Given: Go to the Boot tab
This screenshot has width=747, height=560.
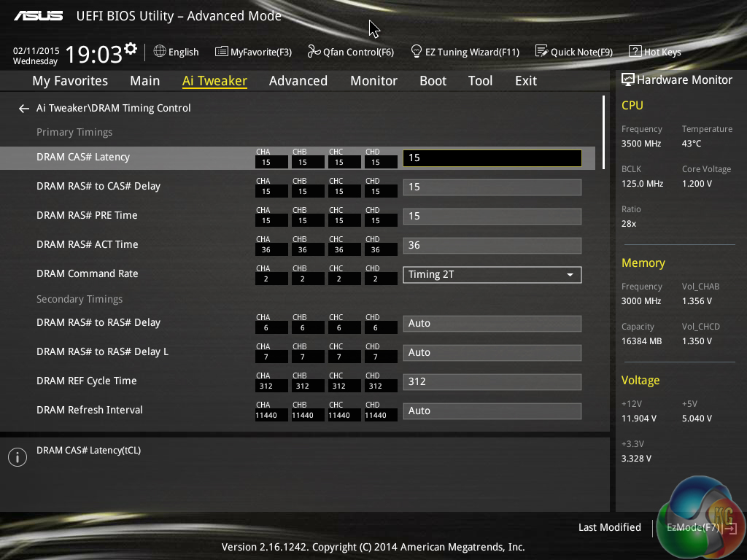Looking at the screenshot, I should (433, 81).
